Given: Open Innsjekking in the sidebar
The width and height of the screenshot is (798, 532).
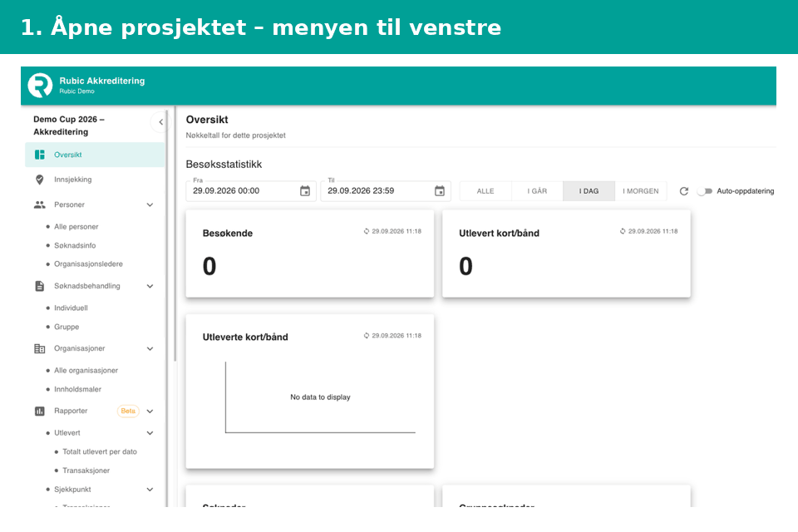Looking at the screenshot, I should (x=95, y=180).
